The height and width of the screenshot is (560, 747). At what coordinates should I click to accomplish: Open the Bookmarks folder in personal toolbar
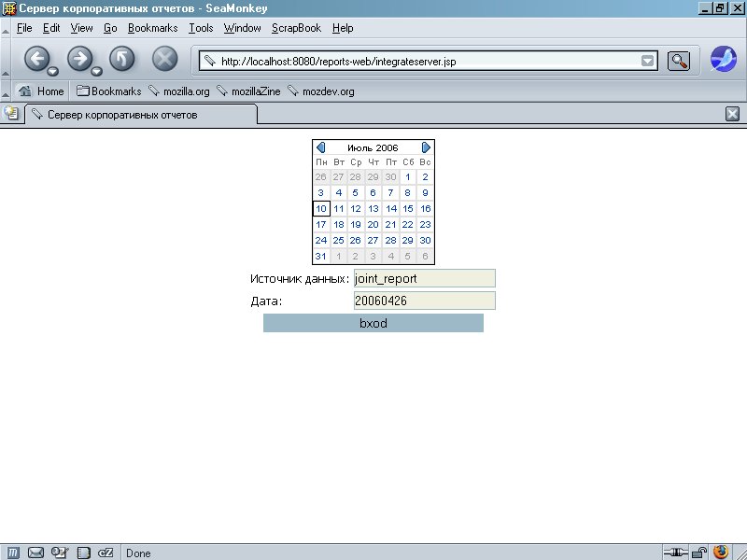tap(109, 91)
